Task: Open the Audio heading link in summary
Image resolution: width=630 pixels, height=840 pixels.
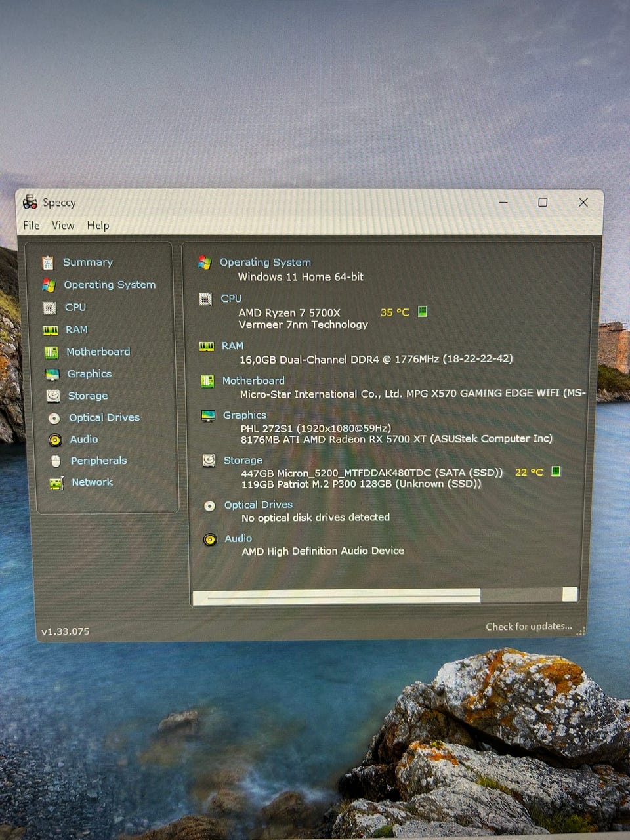Action: tap(238, 538)
